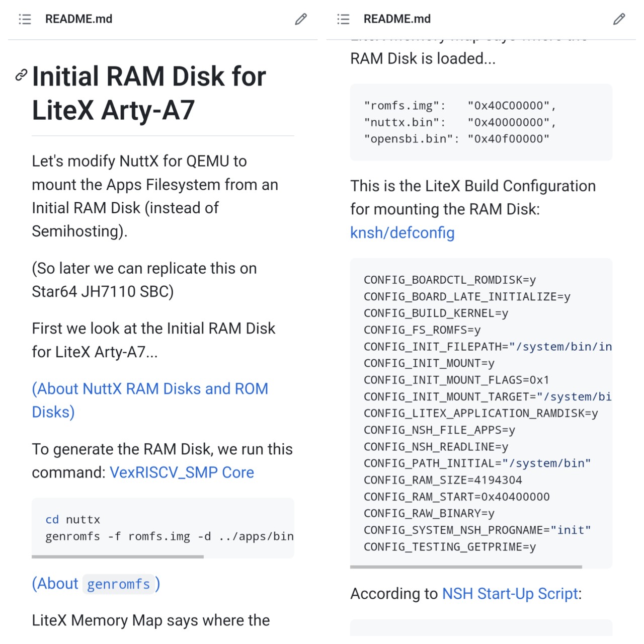Click the CONFIG code block horizontal scrollbar
644x644 pixels.
[x=466, y=567]
